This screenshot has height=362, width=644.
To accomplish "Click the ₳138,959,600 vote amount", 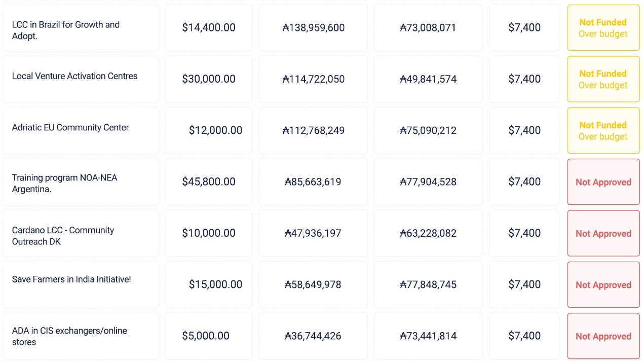I will [313, 28].
